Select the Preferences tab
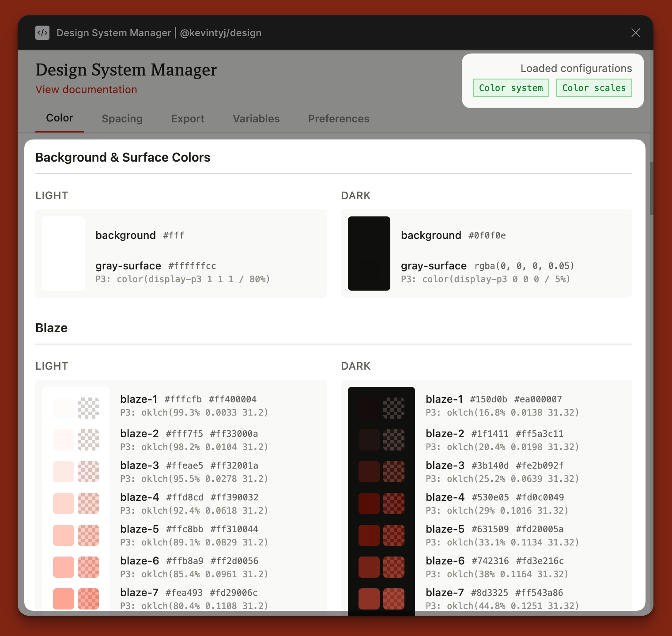The width and height of the screenshot is (672, 636). click(339, 119)
